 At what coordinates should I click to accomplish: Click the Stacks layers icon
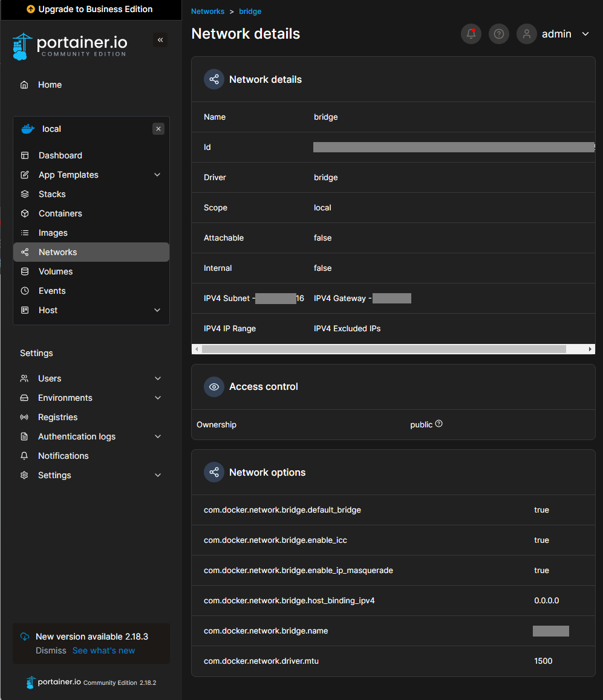25,194
